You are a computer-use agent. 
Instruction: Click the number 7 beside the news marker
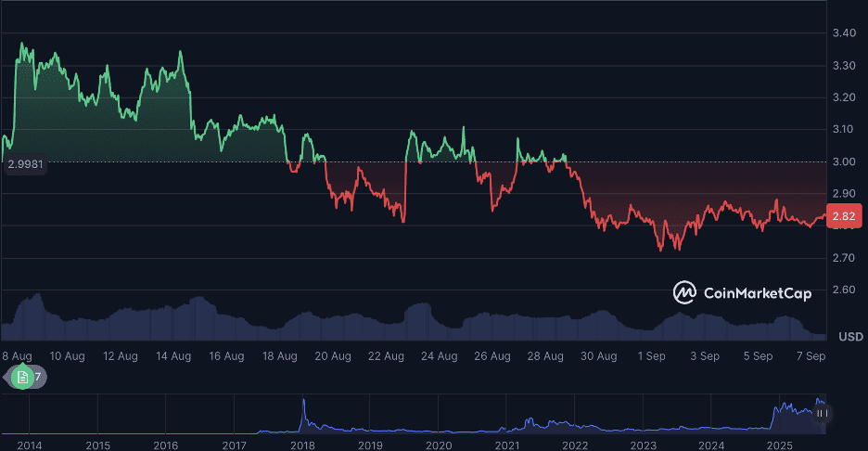(x=38, y=377)
